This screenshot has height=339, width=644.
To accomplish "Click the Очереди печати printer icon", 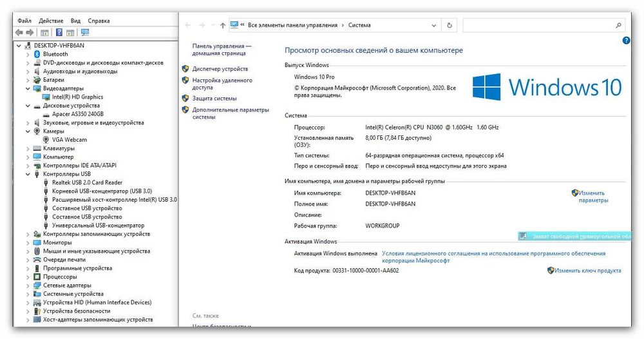I will 37,260.
